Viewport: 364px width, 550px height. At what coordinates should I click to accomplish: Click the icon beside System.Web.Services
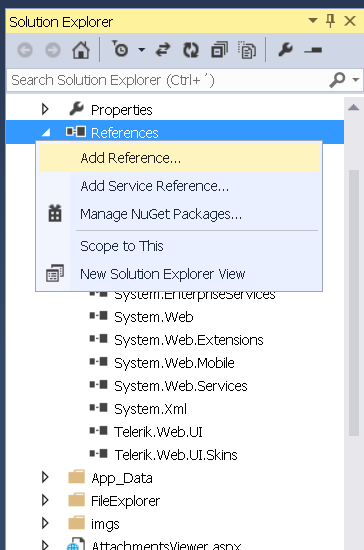click(x=99, y=385)
